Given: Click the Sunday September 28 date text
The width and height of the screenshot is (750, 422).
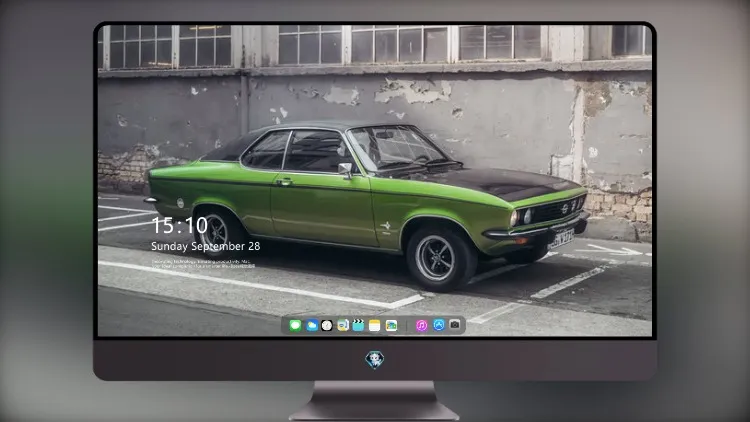Looking at the screenshot, I should pos(206,246).
